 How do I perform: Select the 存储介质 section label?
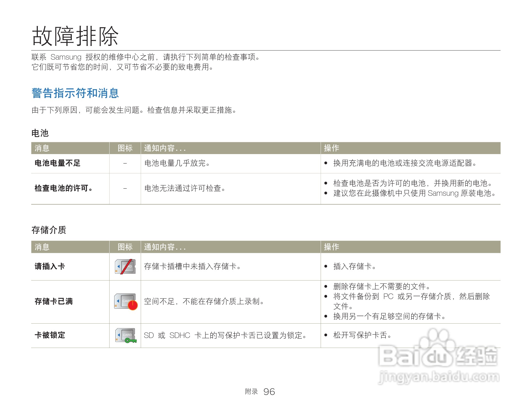click(x=50, y=230)
